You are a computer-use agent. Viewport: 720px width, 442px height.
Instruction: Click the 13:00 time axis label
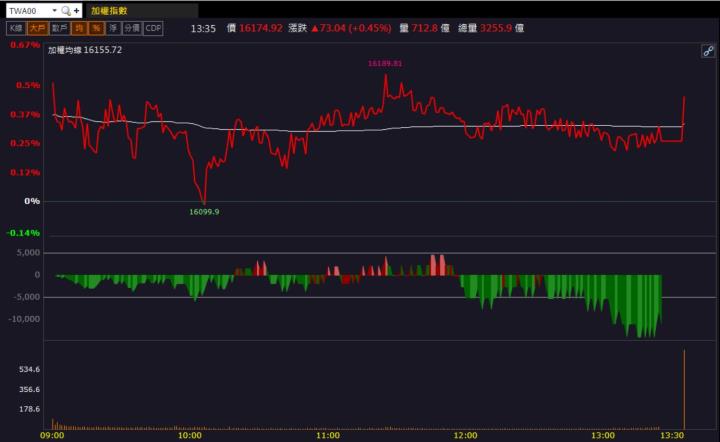(x=603, y=435)
